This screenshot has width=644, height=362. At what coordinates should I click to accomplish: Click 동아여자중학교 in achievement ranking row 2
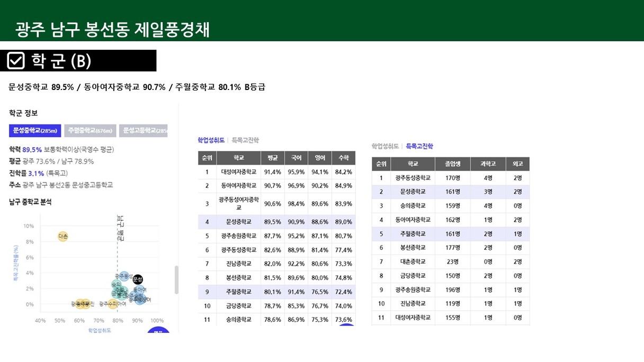click(238, 186)
